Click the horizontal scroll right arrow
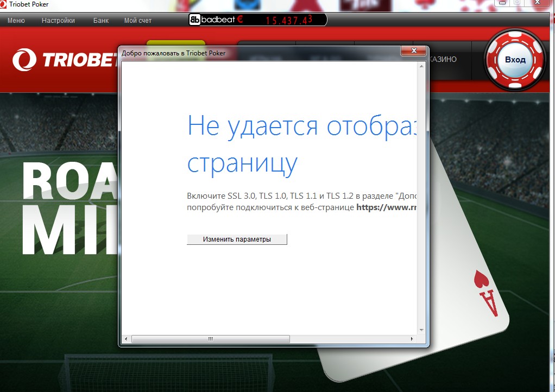555x392 pixels. (x=412, y=339)
